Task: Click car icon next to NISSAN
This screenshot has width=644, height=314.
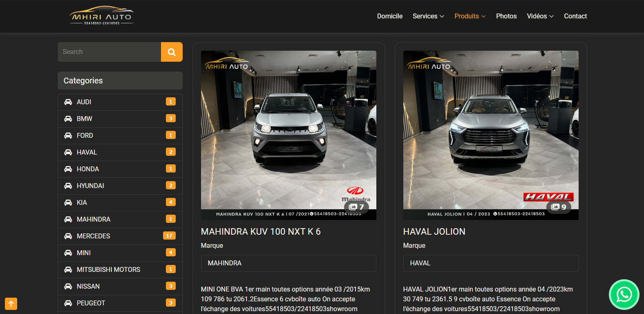Action: click(68, 286)
